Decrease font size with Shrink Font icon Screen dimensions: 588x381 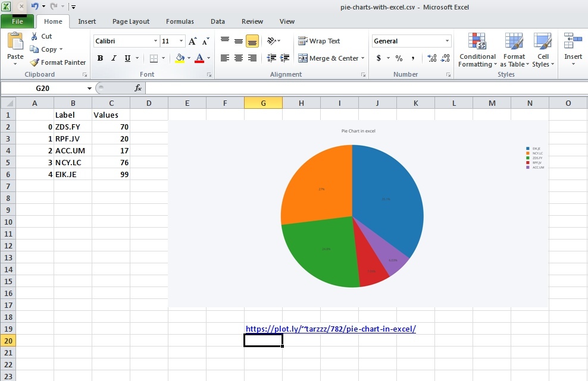click(x=205, y=41)
